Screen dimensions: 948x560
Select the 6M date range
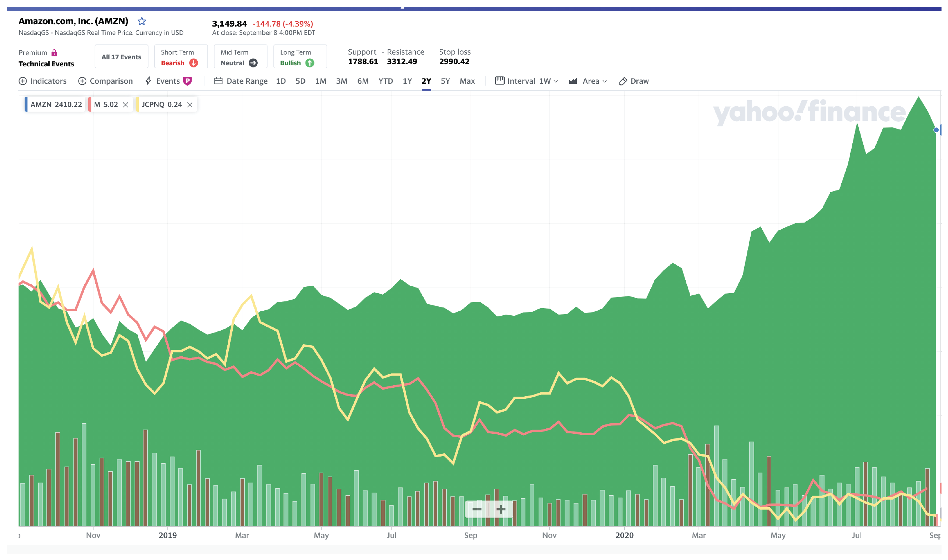click(362, 81)
